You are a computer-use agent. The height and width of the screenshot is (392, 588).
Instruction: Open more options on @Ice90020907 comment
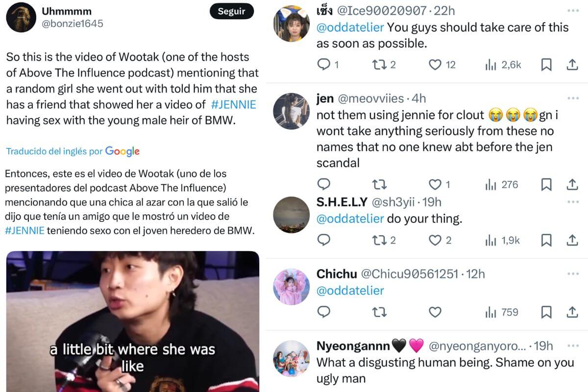coord(572,10)
